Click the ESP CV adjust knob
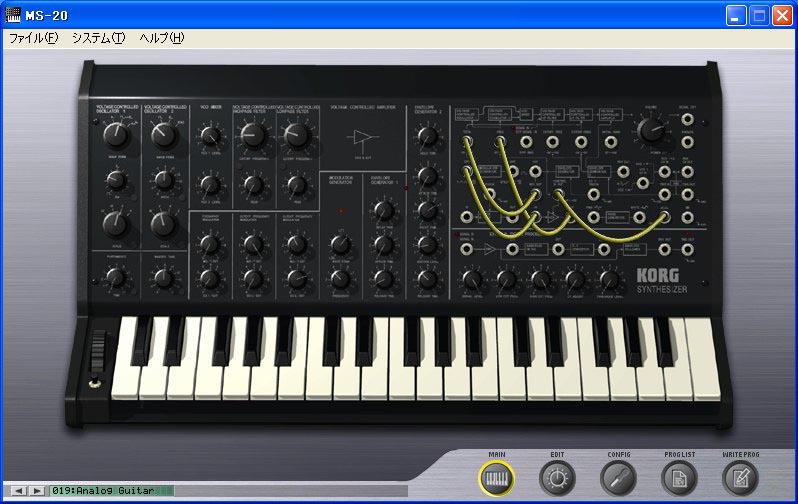 click(575, 279)
